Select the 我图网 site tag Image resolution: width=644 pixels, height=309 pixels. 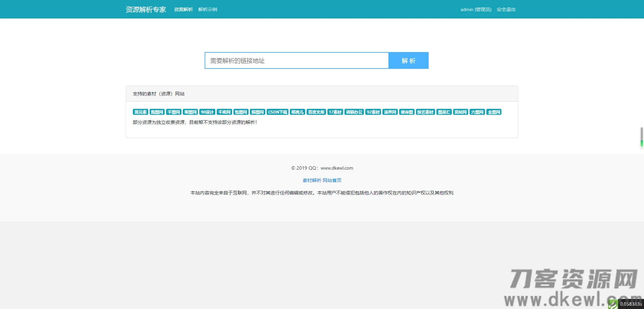tap(157, 112)
